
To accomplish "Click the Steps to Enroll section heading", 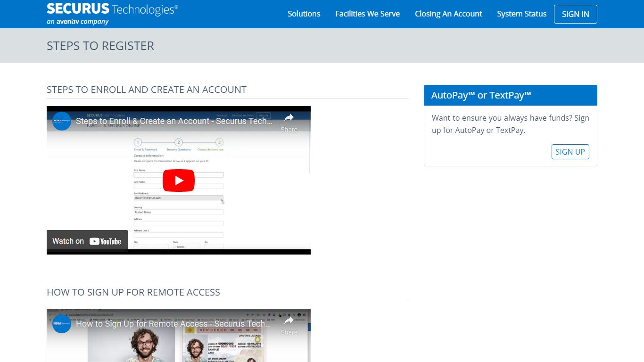I will pyautogui.click(x=147, y=90).
